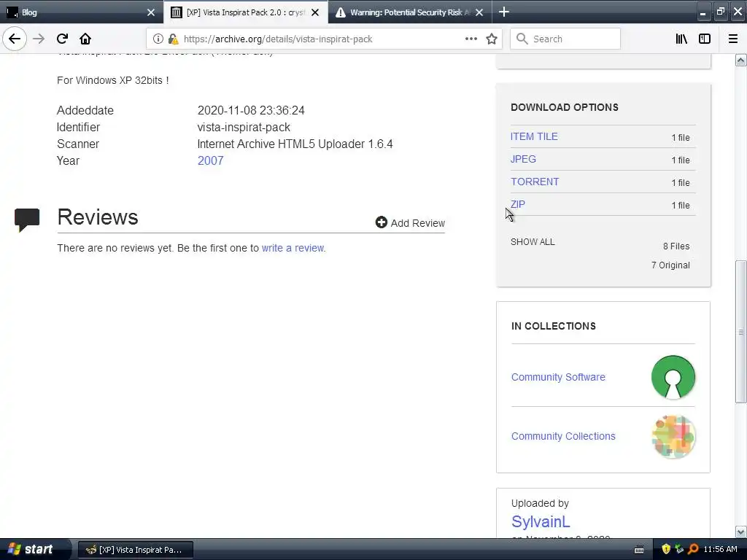Open Community Collections thumbnail image
The width and height of the screenshot is (747, 560).
pos(673,436)
